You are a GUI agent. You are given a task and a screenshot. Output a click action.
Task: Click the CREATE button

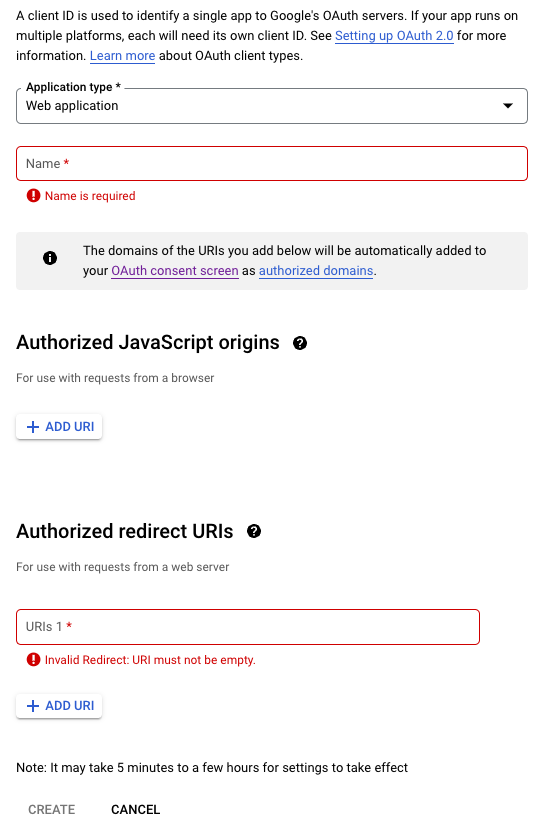tap(52, 809)
